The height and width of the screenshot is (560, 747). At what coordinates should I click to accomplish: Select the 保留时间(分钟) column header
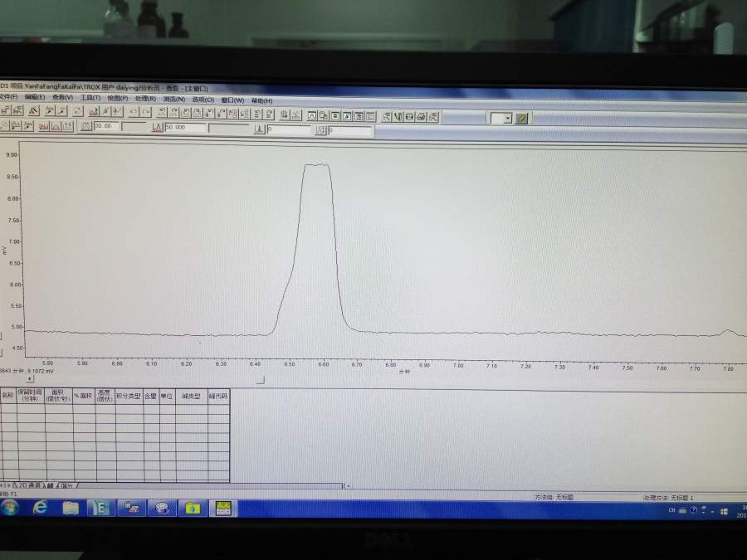pos(30,395)
